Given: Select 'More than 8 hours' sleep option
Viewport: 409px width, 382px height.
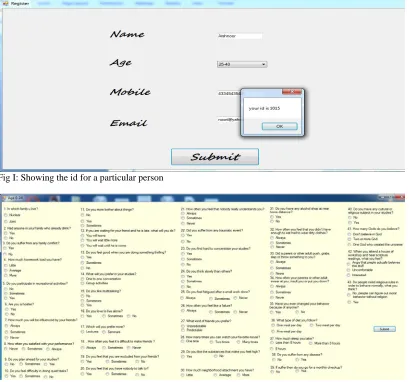Looking at the screenshot, I should [311, 343].
